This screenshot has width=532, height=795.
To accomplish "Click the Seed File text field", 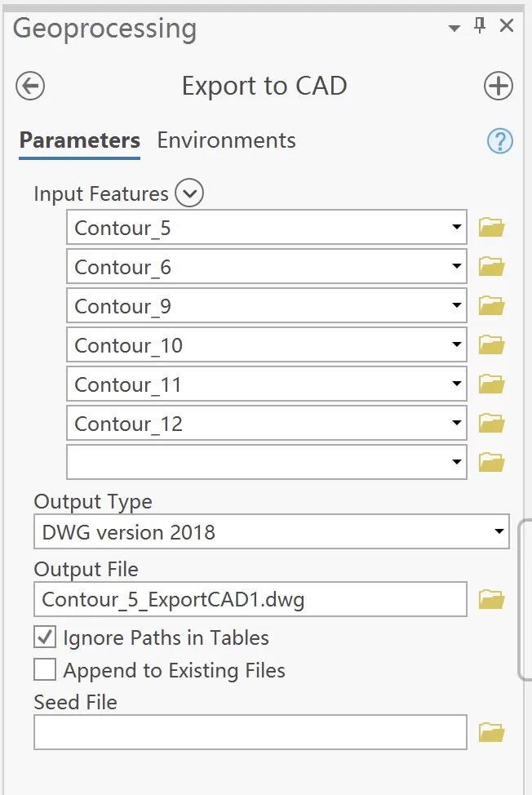I will 250,732.
